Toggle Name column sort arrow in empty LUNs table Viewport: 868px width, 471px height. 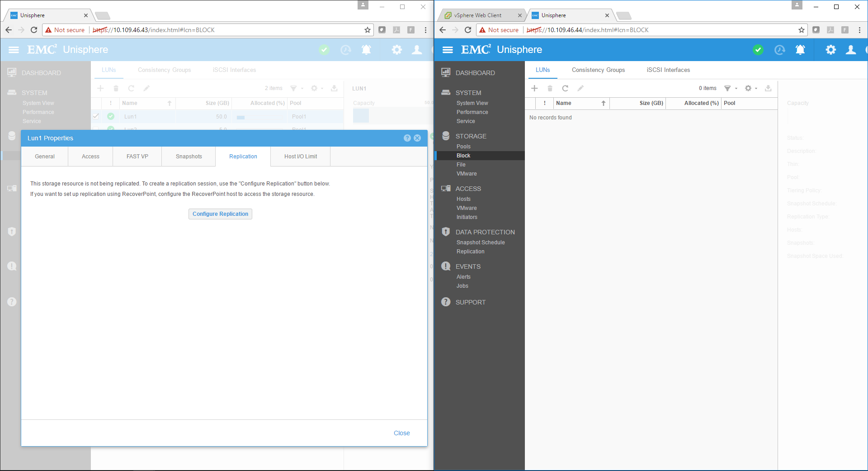pos(603,103)
